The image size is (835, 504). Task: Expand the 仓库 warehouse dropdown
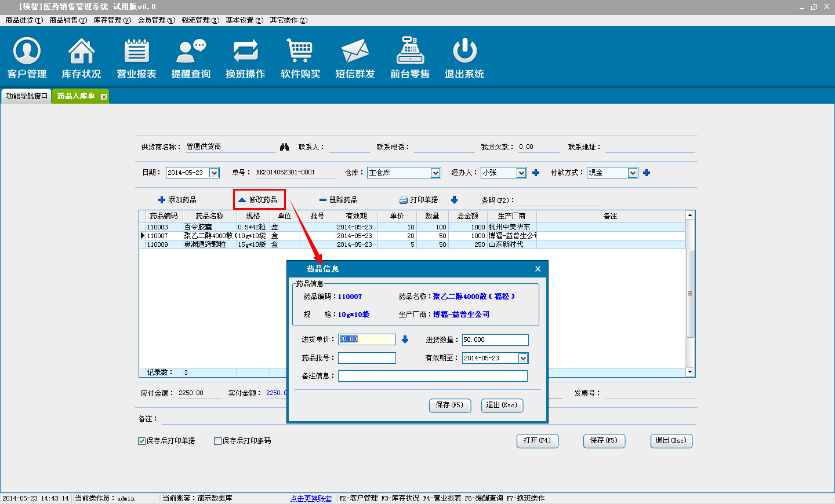pyautogui.click(x=435, y=173)
